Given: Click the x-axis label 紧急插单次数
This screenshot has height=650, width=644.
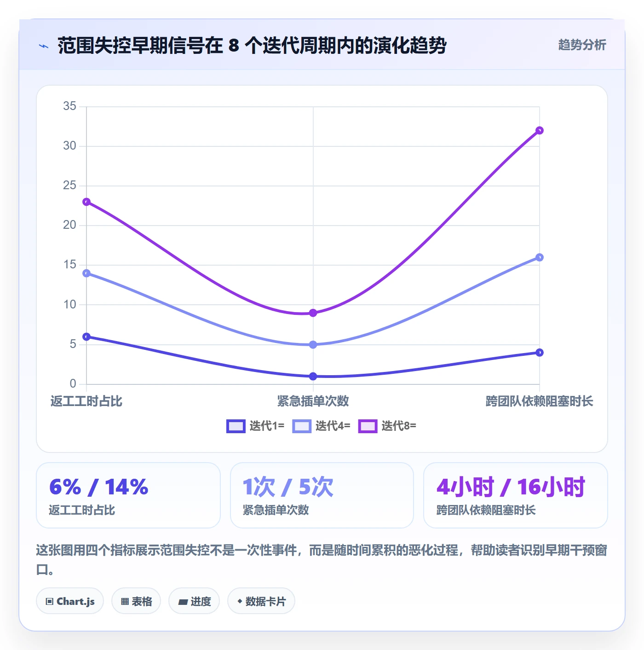Looking at the screenshot, I should (313, 401).
